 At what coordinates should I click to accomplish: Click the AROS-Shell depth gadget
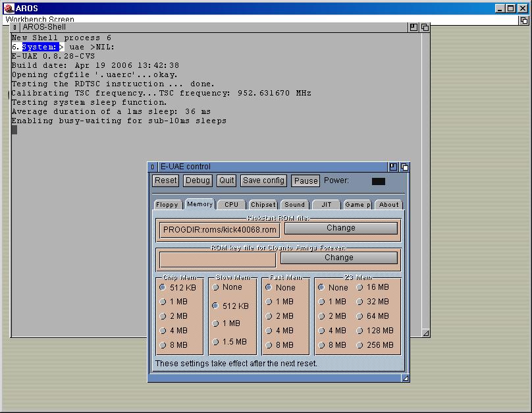(425, 27)
